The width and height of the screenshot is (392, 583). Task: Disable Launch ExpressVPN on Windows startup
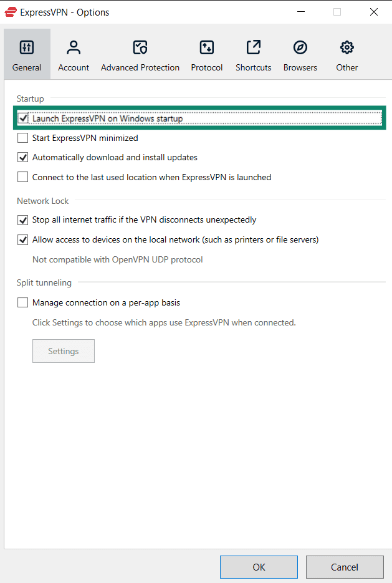click(x=23, y=118)
